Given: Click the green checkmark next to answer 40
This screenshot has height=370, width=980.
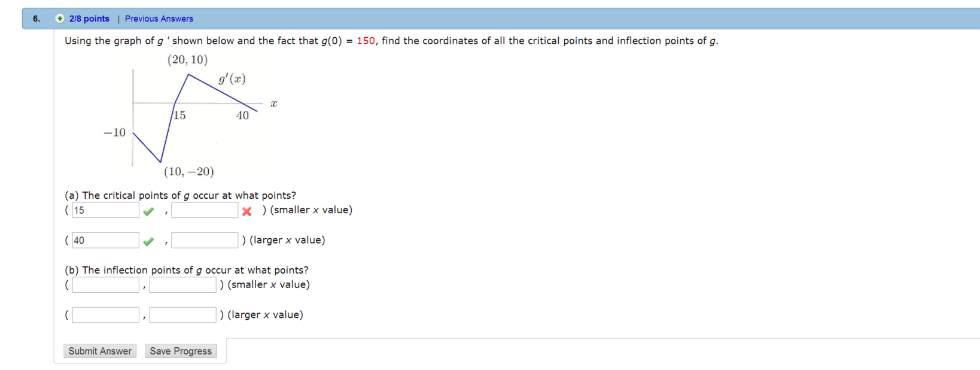Looking at the screenshot, I should pyautogui.click(x=148, y=240).
